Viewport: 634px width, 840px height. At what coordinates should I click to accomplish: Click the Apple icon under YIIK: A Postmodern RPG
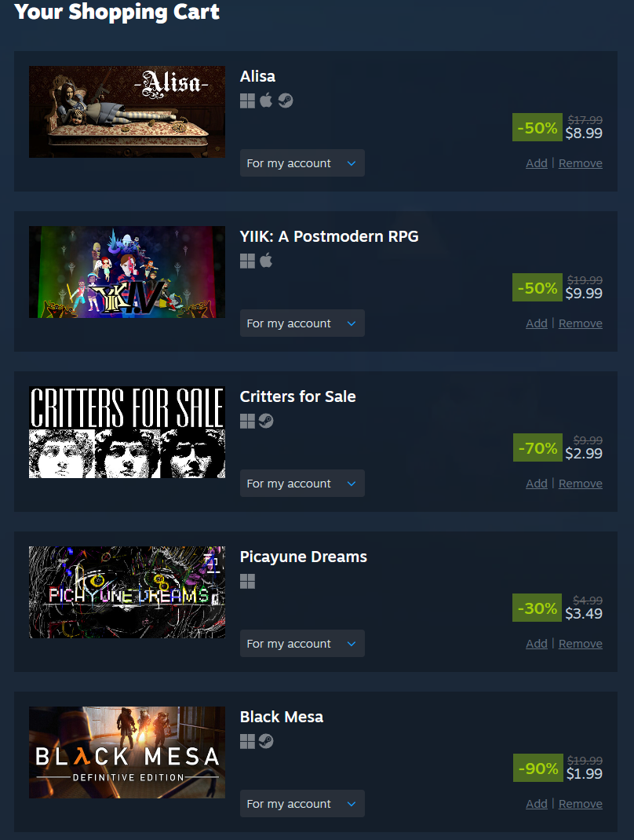(x=266, y=261)
